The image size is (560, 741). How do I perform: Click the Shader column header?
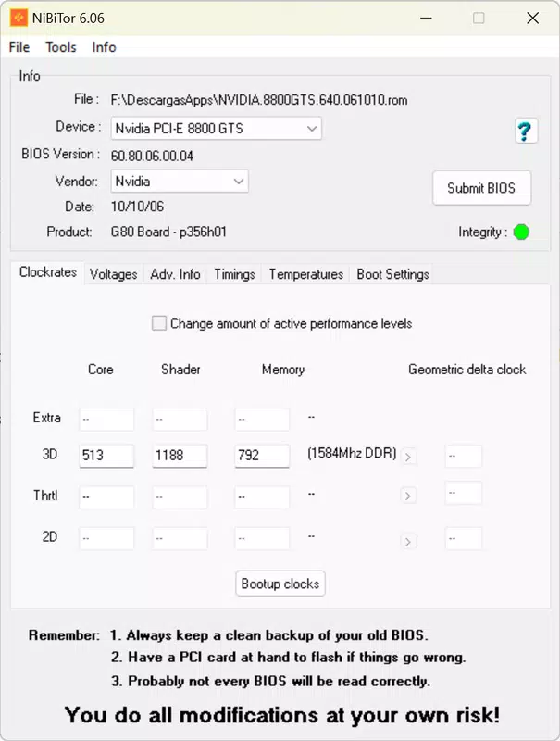click(x=180, y=369)
